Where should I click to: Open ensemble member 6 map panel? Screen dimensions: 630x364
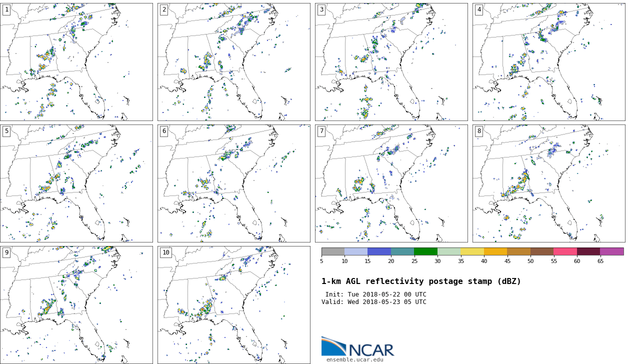(x=234, y=183)
